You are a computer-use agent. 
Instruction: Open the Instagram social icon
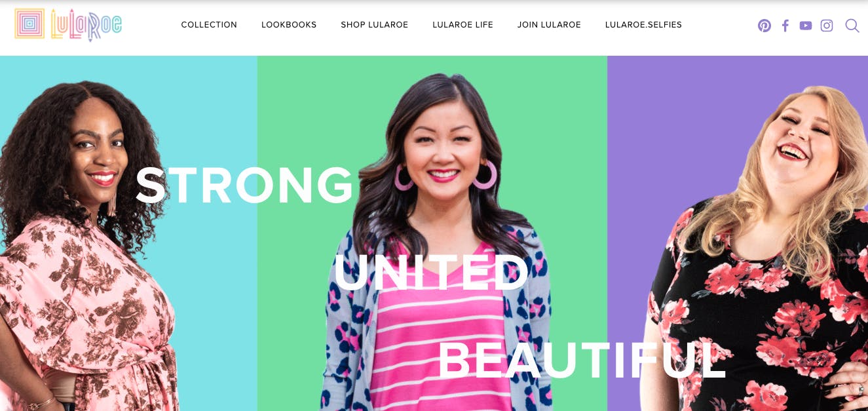pyautogui.click(x=827, y=26)
